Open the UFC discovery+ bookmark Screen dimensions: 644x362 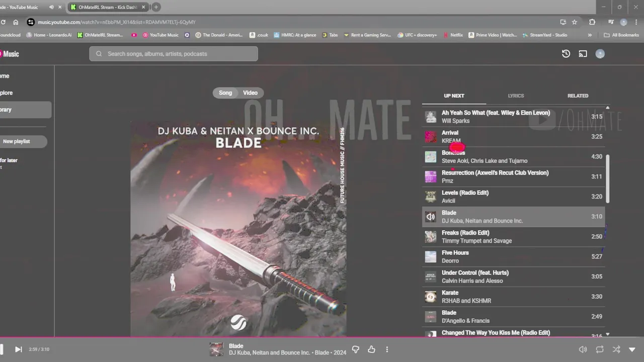coord(417,35)
